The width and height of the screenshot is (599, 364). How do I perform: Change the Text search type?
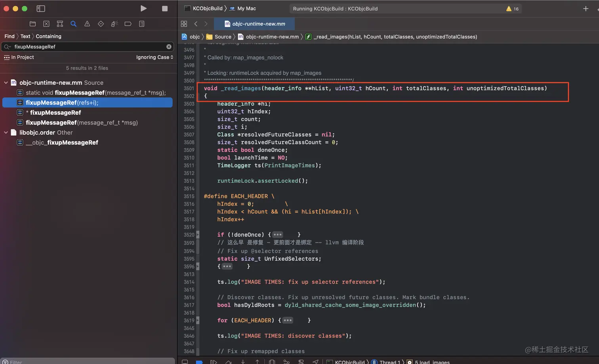pos(25,36)
